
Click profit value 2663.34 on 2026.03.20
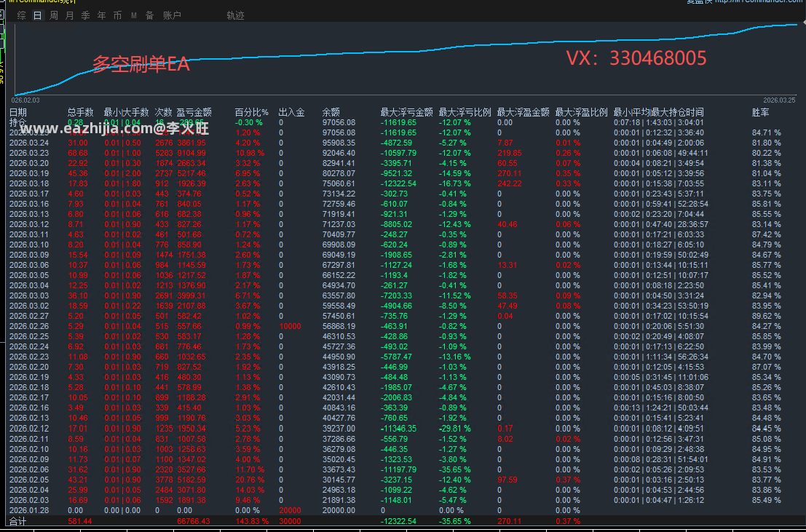[191, 164]
